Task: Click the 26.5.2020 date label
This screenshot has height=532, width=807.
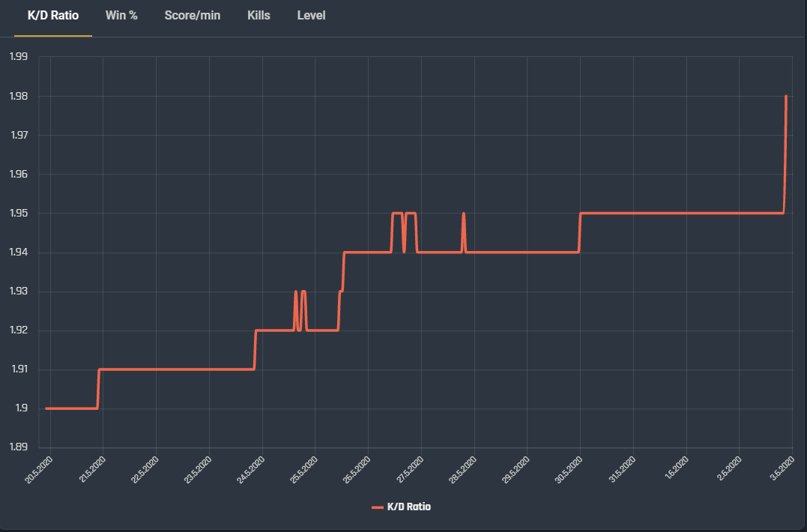Action: pyautogui.click(x=357, y=470)
